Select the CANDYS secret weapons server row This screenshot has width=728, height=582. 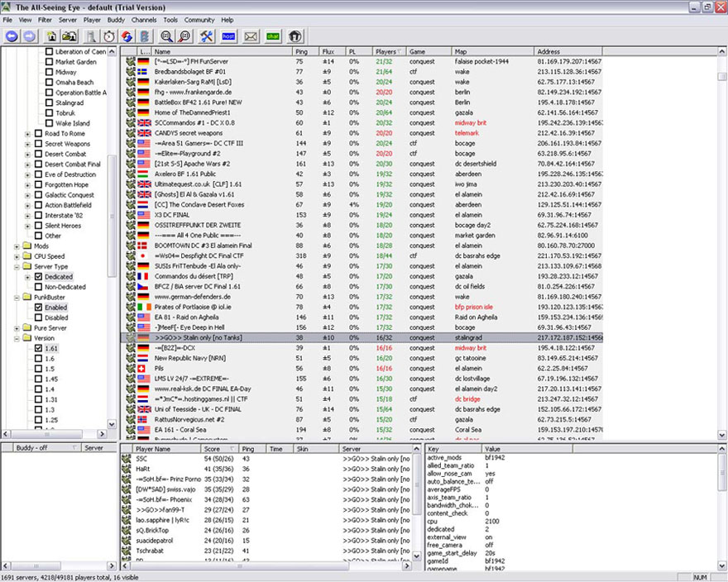188,133
